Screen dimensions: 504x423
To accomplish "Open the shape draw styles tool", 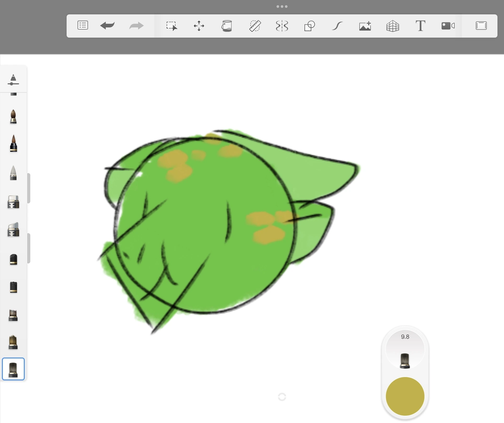I will point(309,26).
